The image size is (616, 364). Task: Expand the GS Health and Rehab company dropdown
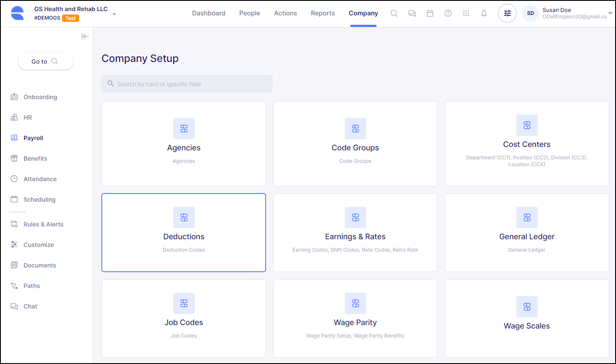point(114,14)
